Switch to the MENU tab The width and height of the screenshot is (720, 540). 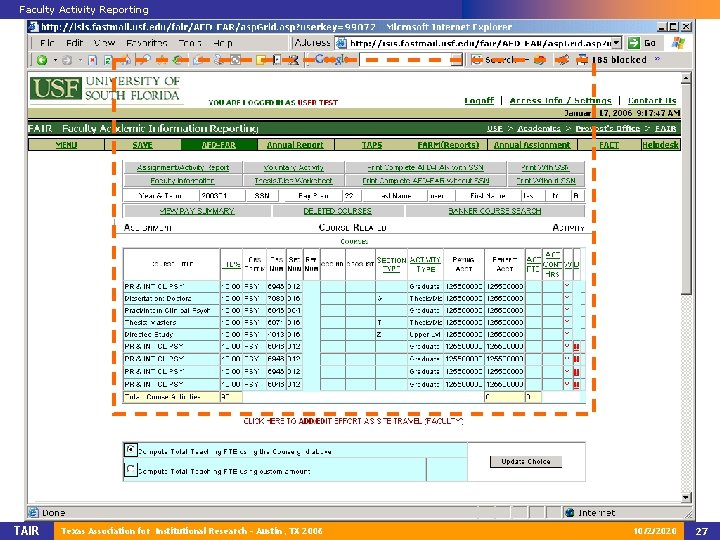[66, 145]
